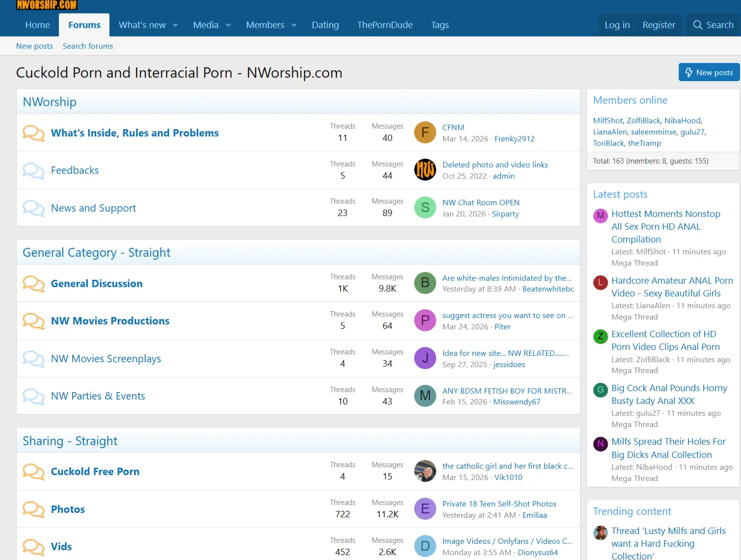
Task: Click the Register button
Action: coord(659,25)
